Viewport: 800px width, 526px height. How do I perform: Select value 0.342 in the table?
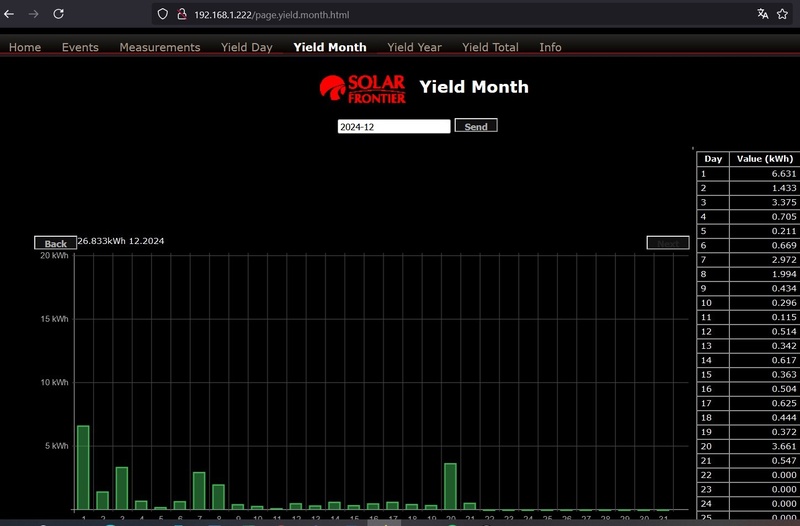(784, 345)
